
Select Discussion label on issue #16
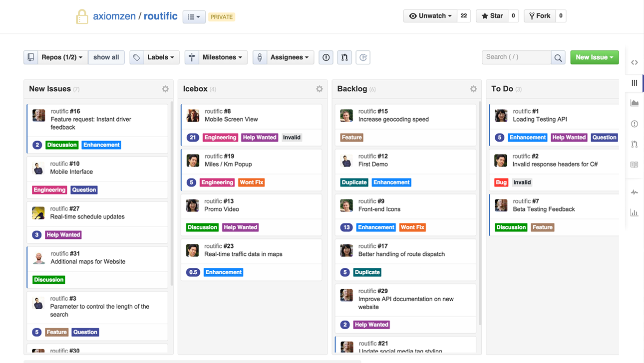(x=62, y=145)
